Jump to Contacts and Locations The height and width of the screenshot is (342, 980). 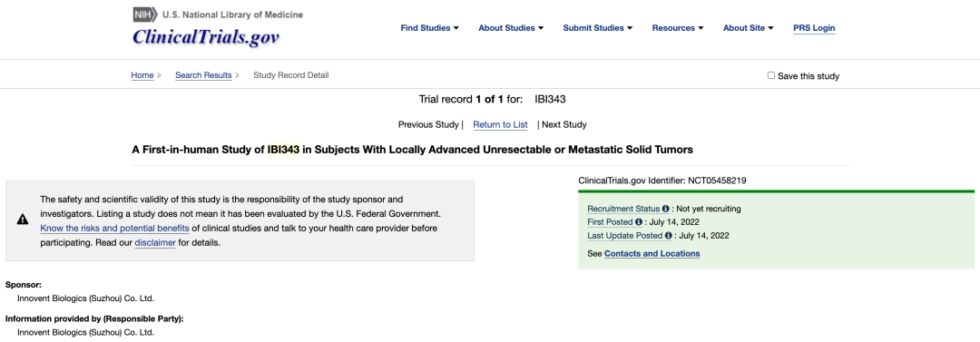pos(652,254)
